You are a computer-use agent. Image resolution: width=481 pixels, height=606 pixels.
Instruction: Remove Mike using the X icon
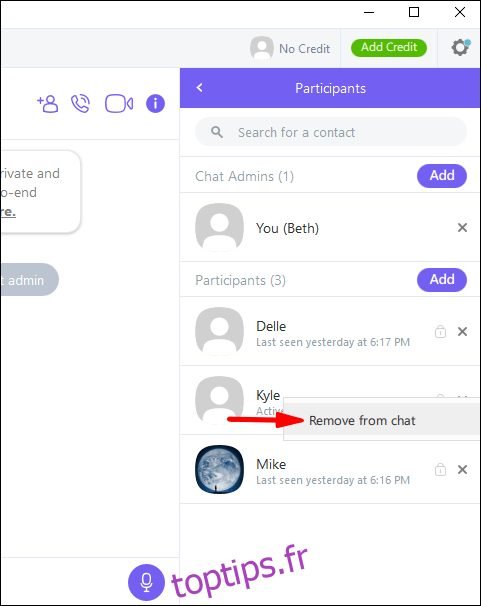pyautogui.click(x=462, y=469)
